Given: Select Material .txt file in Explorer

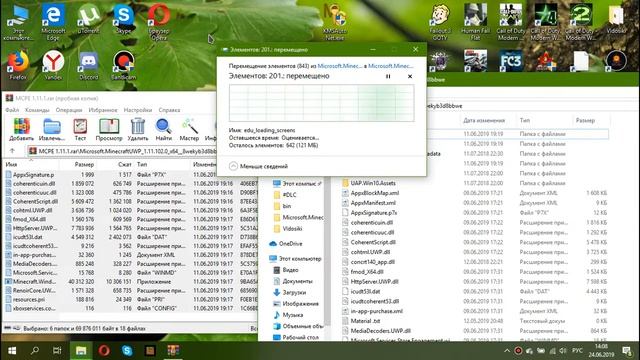Looking at the screenshot, I should tap(365, 321).
